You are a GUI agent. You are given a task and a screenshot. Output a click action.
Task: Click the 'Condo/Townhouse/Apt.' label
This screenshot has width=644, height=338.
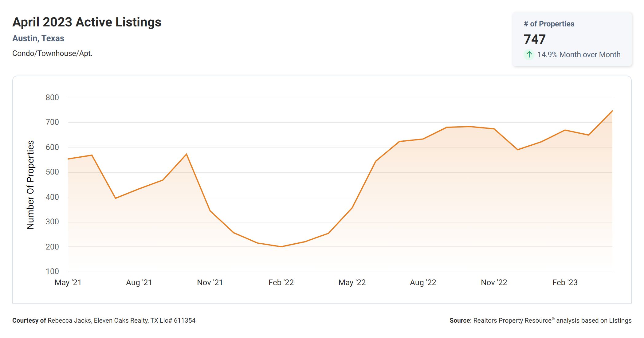(x=52, y=53)
